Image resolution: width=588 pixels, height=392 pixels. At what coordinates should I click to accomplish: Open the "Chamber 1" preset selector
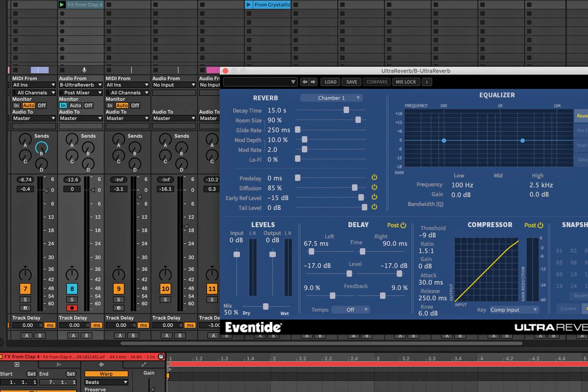[332, 98]
